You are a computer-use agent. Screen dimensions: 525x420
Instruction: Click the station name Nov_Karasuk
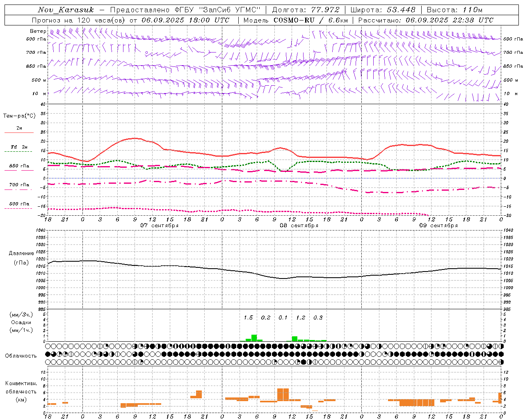coord(66,10)
